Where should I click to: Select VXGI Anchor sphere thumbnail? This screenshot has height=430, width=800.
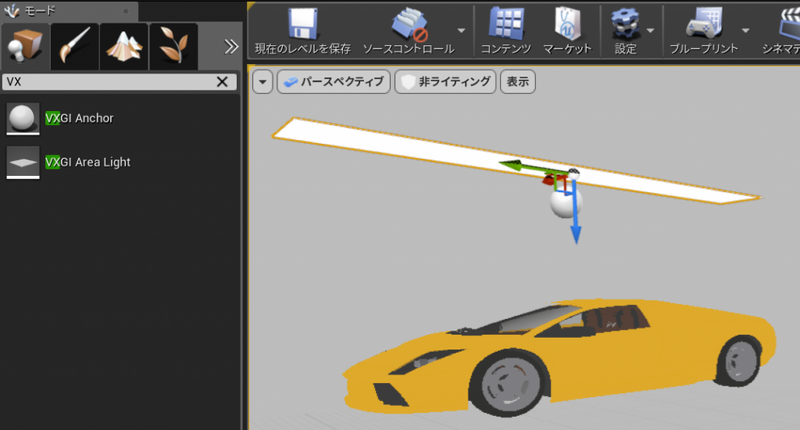click(x=23, y=118)
